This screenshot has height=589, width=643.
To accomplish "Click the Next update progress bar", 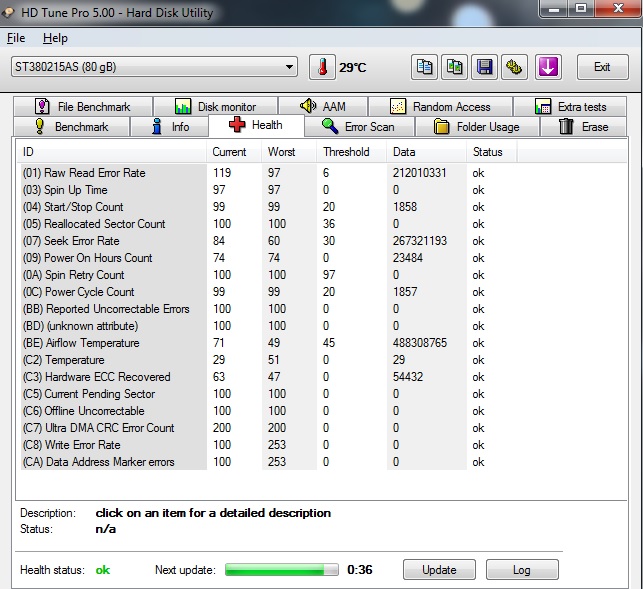I will (282, 569).
